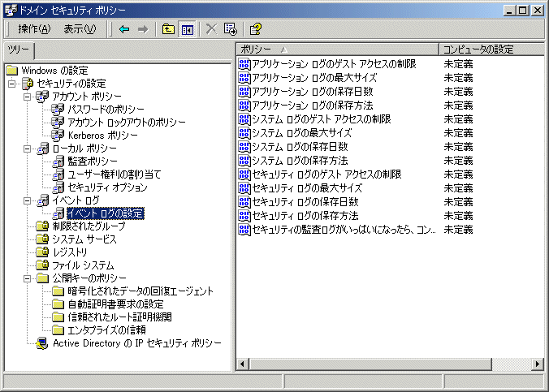Viewport: 549px width, 392px height.
Task: Select the ツリー tab
Action: [x=19, y=50]
